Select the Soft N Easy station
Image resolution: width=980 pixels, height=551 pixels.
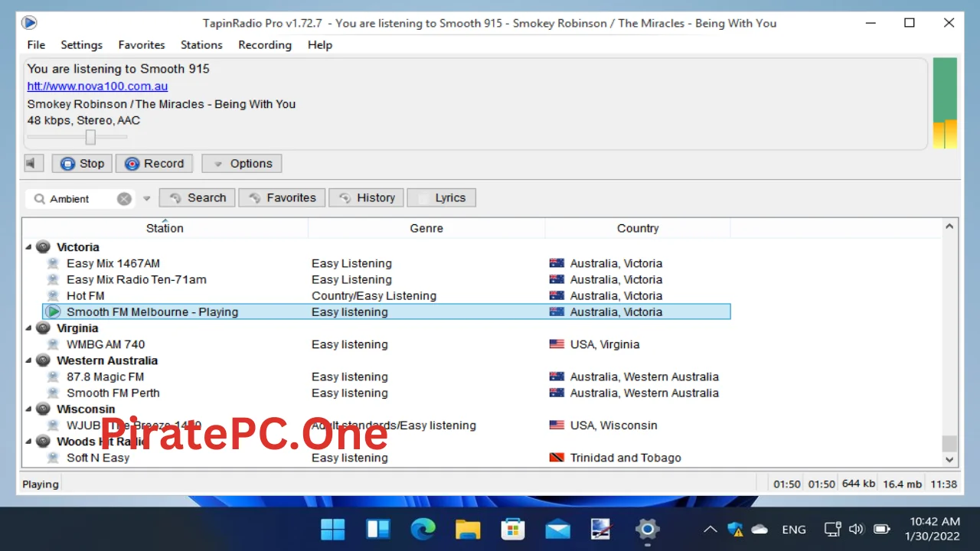point(387,458)
